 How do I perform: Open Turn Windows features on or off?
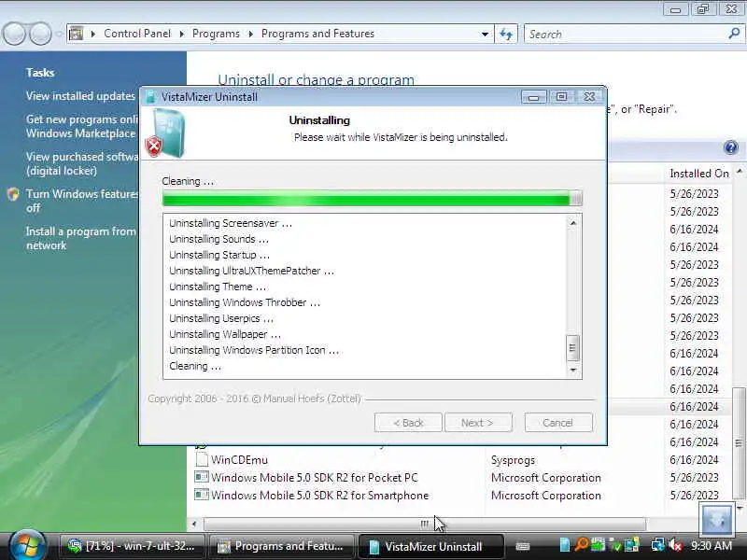(81, 201)
